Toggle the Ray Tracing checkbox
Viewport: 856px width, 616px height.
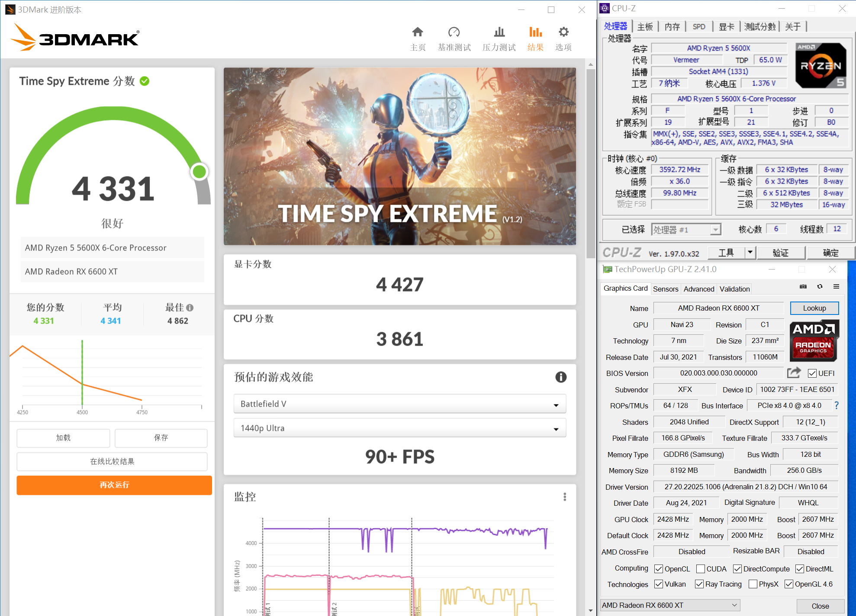pyautogui.click(x=699, y=584)
